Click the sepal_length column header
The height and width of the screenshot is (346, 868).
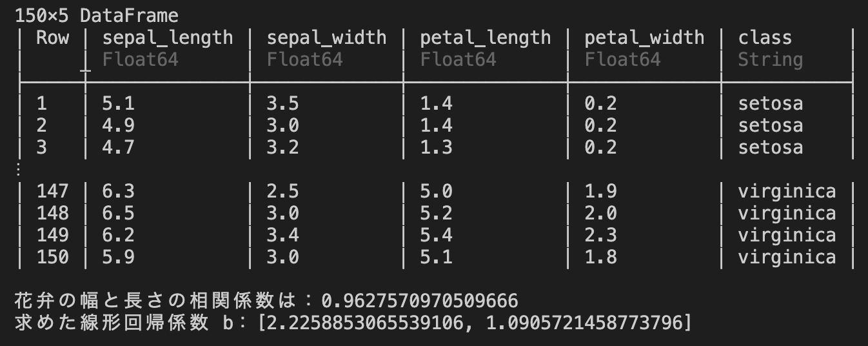[168, 37]
